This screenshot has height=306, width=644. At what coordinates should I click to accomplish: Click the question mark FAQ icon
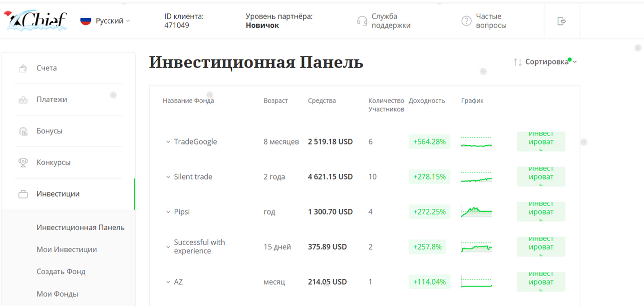point(466,21)
